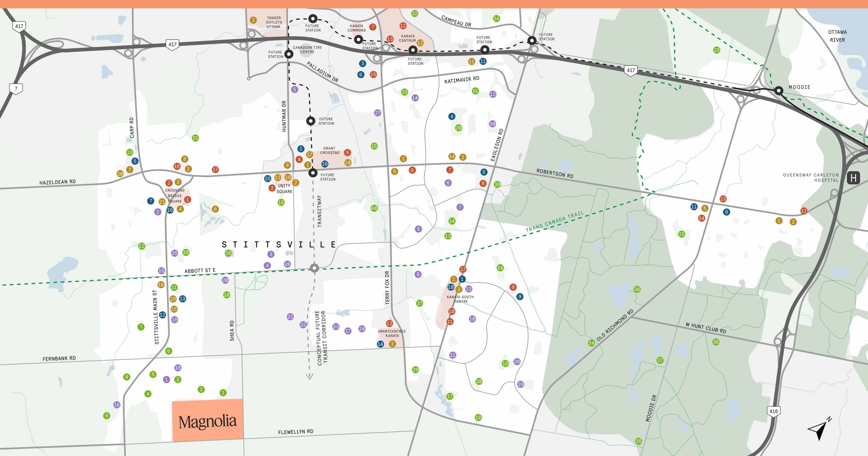
Task: Click gold marker 2 at Tanger Outlets
Action: (254, 20)
